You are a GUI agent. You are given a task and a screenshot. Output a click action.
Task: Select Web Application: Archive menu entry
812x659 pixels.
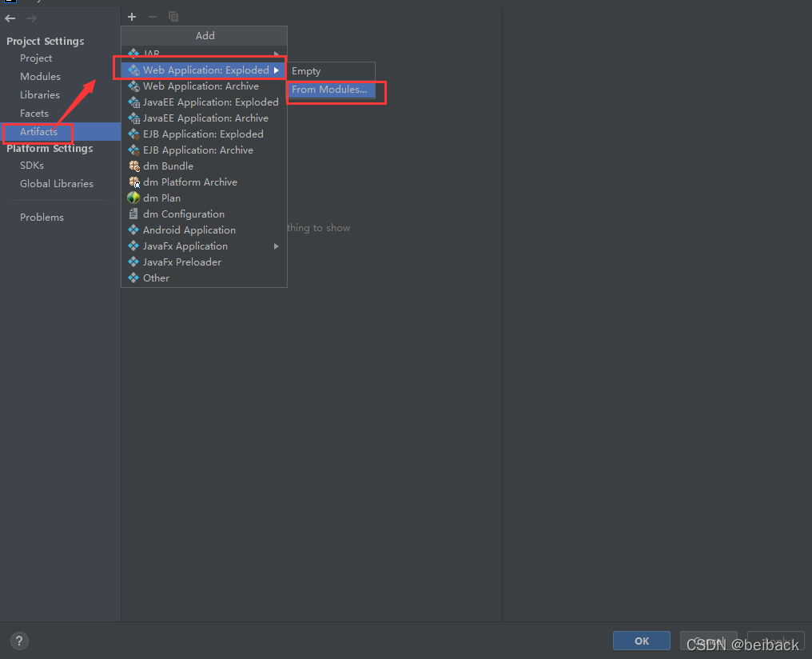[x=204, y=86]
